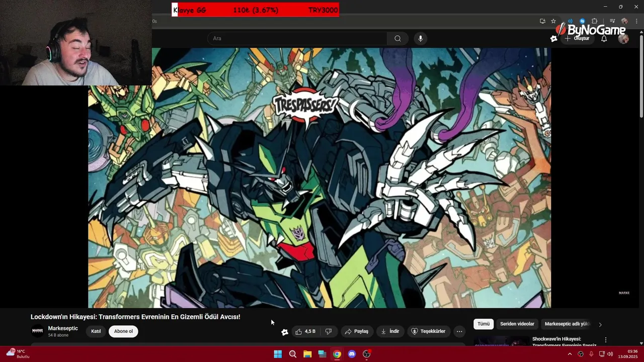Open the Markeseptic channel avatar
This screenshot has width=644, height=362.
pos(38,331)
